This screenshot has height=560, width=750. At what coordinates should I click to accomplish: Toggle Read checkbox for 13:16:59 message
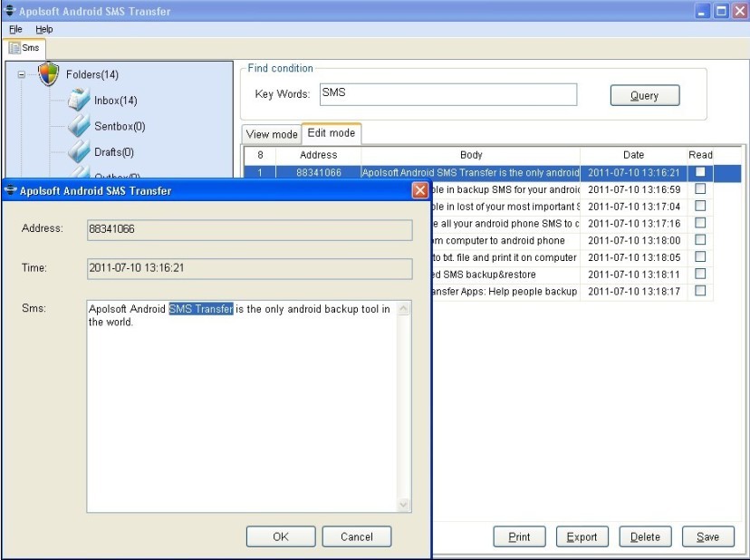[x=700, y=189]
